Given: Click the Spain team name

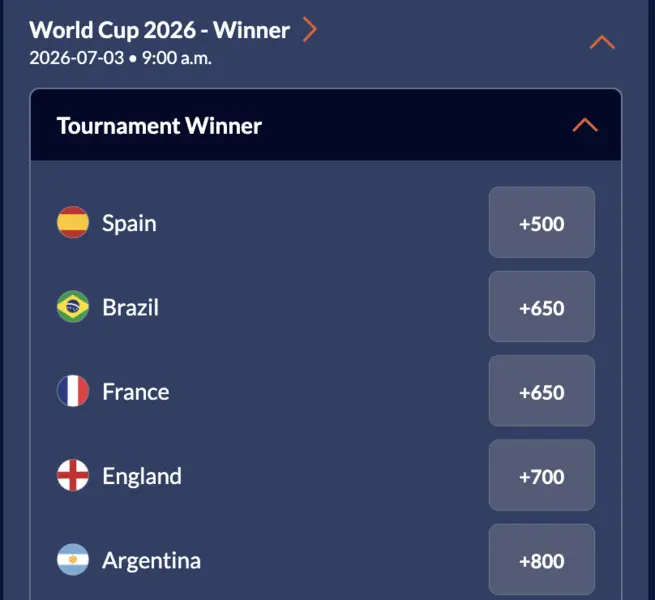Looking at the screenshot, I should pos(129,223).
